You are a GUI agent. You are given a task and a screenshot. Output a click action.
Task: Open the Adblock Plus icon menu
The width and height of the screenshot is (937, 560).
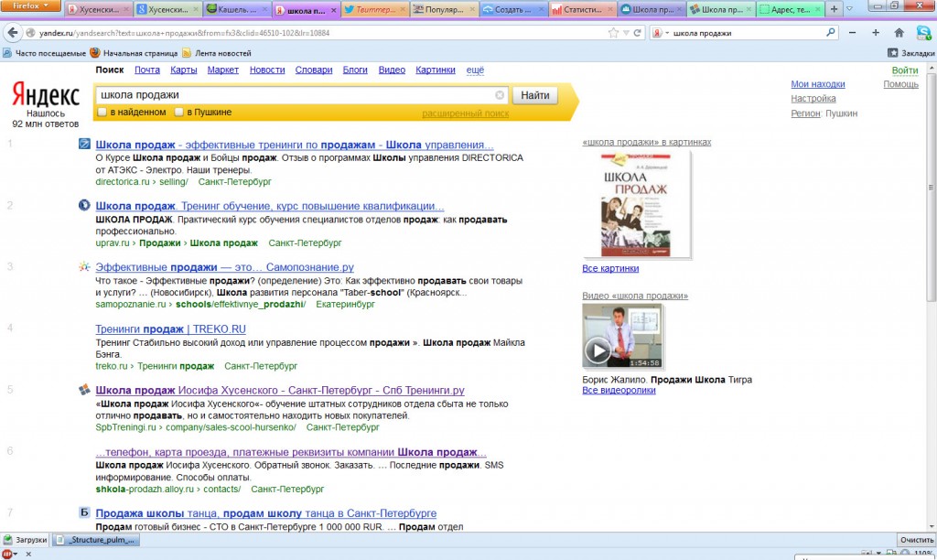[9, 554]
